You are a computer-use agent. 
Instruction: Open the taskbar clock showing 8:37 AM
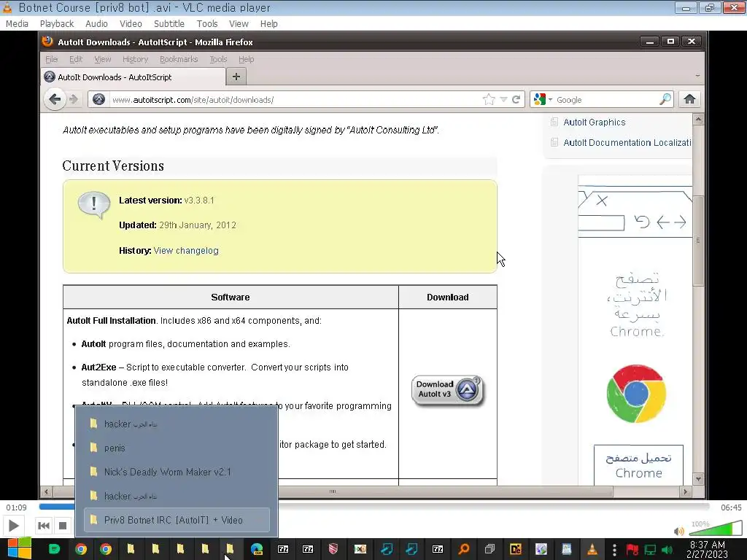(708, 550)
